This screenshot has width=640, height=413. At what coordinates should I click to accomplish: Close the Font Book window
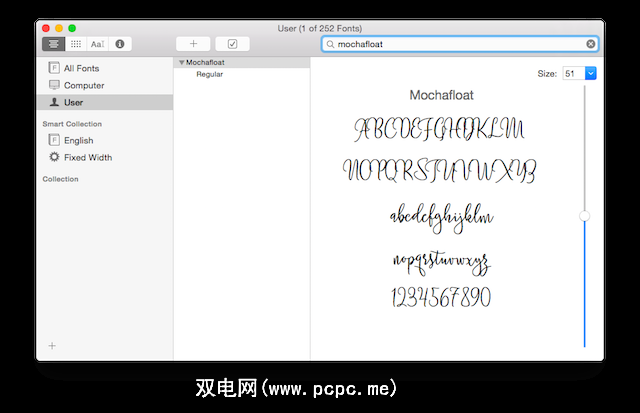(46, 28)
